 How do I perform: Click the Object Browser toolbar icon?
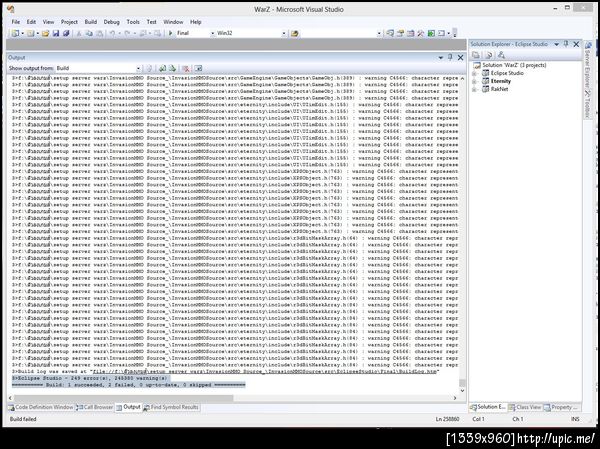[411, 33]
